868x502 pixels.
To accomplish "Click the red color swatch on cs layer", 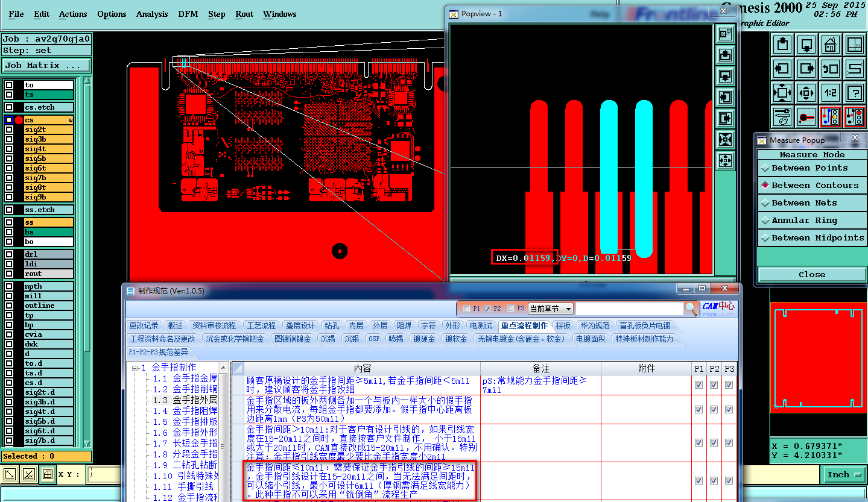I will pos(19,120).
